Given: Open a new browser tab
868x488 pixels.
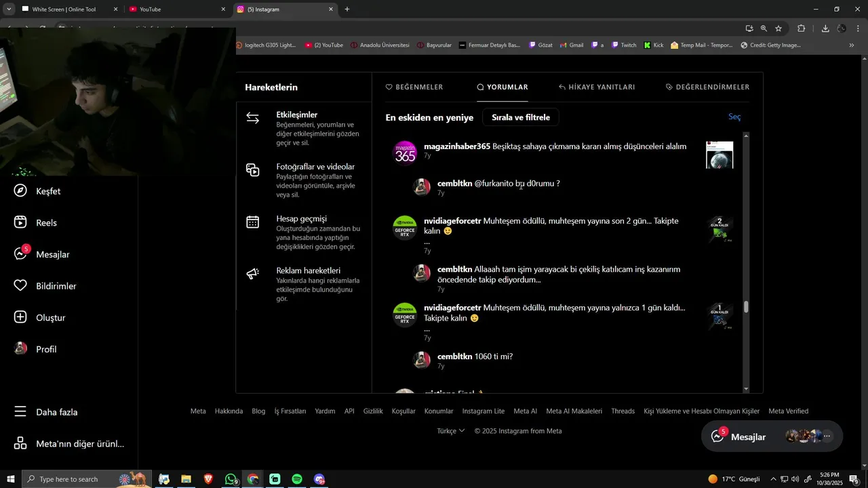Looking at the screenshot, I should click(347, 9).
